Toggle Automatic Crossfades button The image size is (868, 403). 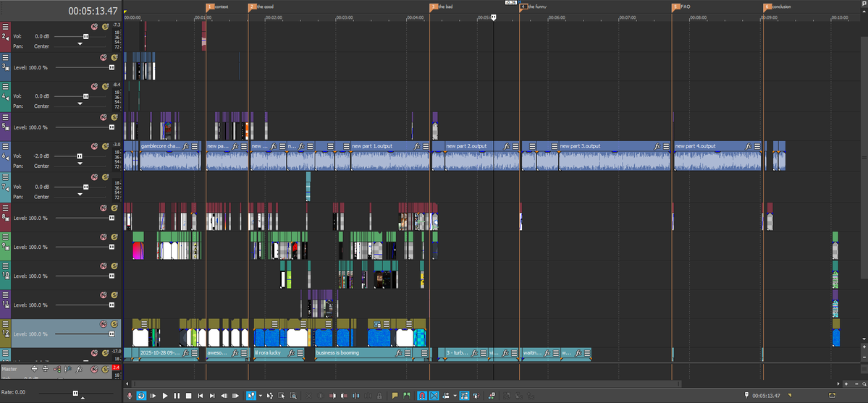pyautogui.click(x=434, y=396)
